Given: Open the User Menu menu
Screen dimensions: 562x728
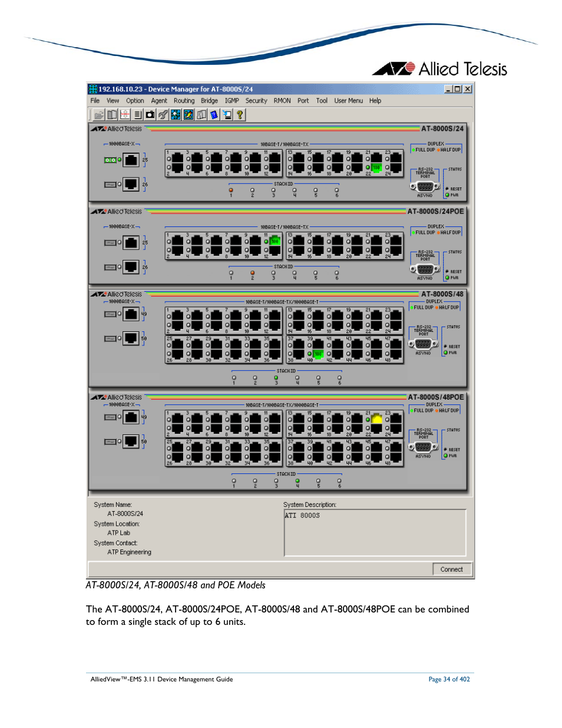Looking at the screenshot, I should pyautogui.click(x=349, y=101).
